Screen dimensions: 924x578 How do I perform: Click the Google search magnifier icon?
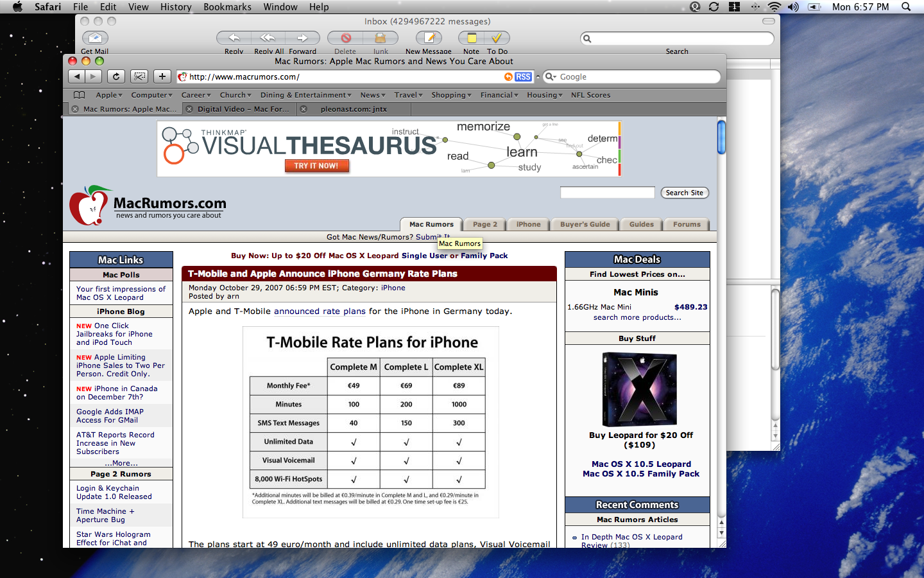551,76
